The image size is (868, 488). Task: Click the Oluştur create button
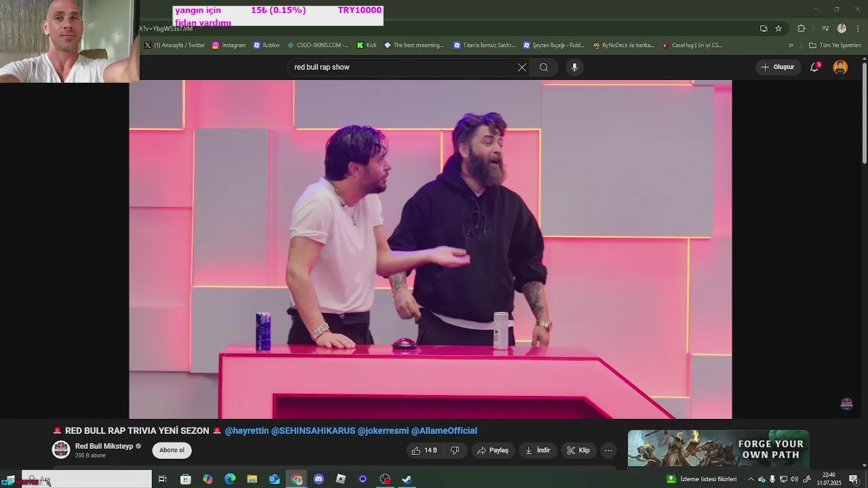tap(777, 67)
